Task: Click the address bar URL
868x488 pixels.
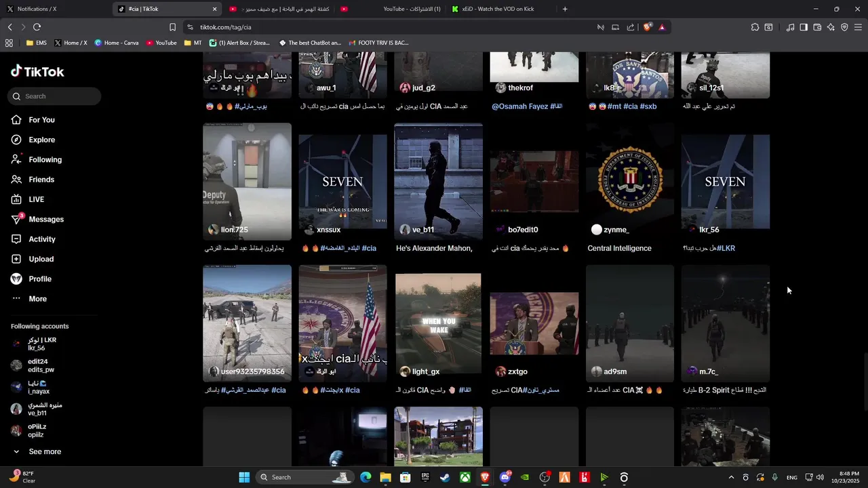Action: tap(225, 27)
